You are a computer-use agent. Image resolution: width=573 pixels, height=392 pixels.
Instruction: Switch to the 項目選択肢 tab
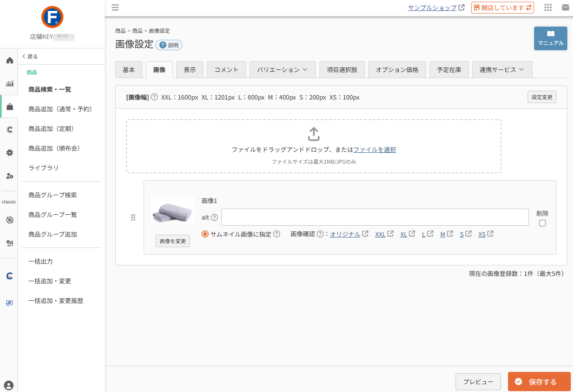tap(342, 70)
